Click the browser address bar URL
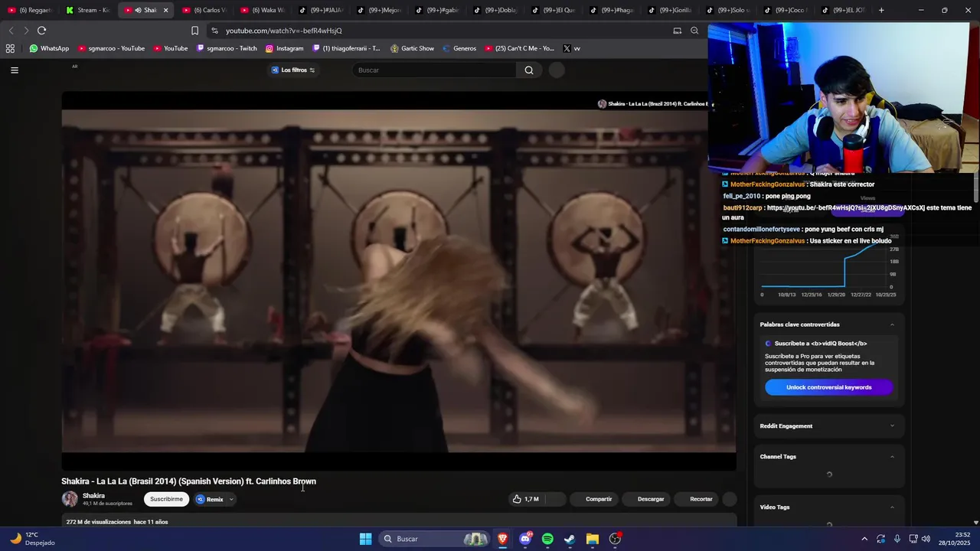980x551 pixels. 284,31
